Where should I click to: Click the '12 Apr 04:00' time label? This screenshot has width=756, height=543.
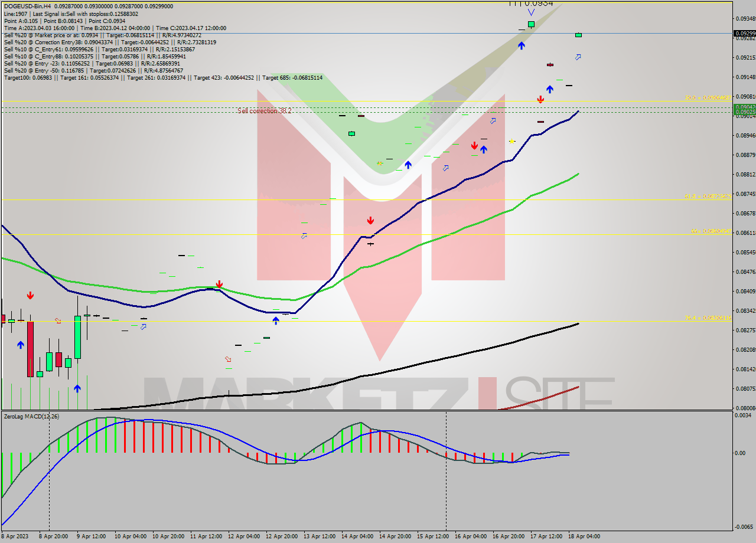tap(244, 537)
